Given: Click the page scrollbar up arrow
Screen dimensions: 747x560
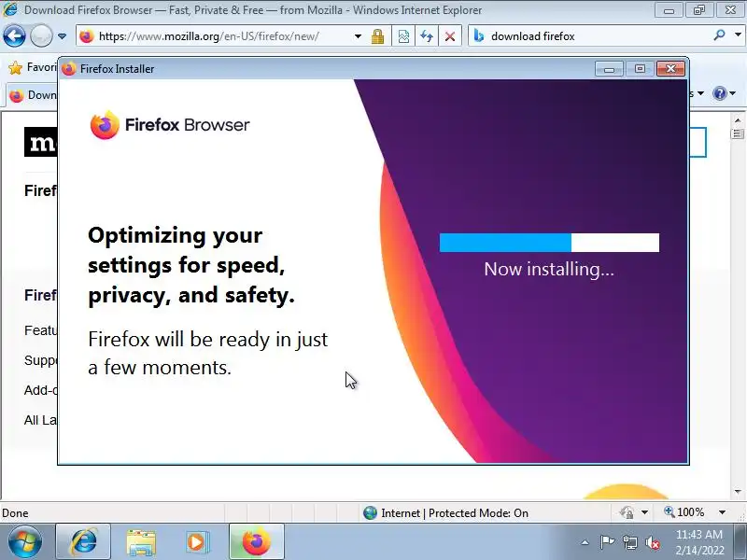Looking at the screenshot, I should (738, 120).
